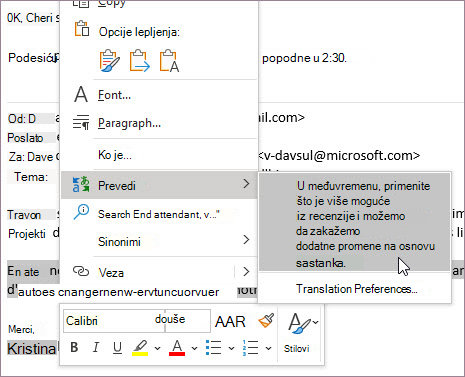Click the Smart Lookup search icon
Image resolution: width=465 pixels, height=377 pixels.
coord(81,212)
